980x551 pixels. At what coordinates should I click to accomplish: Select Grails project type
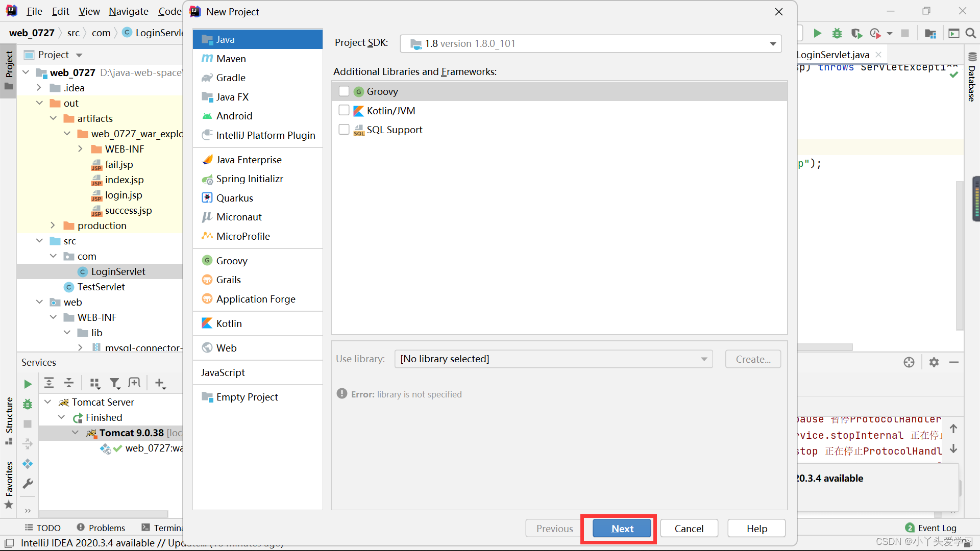[x=258, y=280]
